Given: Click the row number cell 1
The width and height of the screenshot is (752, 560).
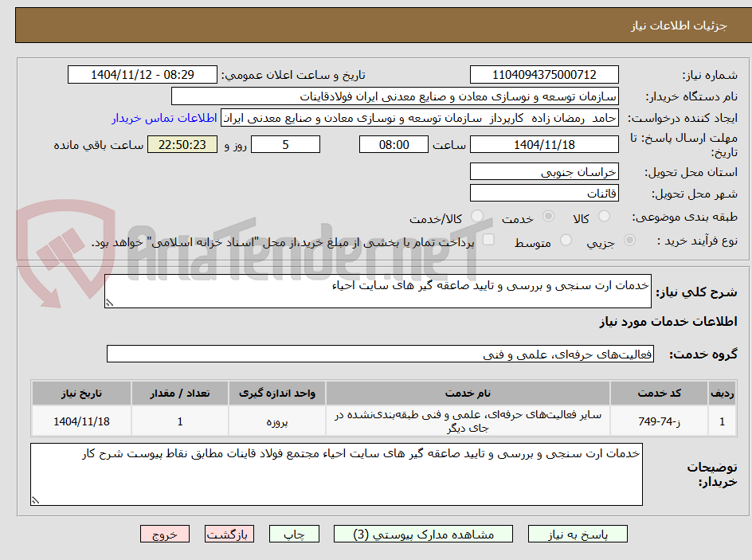Looking at the screenshot, I should pos(723,421).
